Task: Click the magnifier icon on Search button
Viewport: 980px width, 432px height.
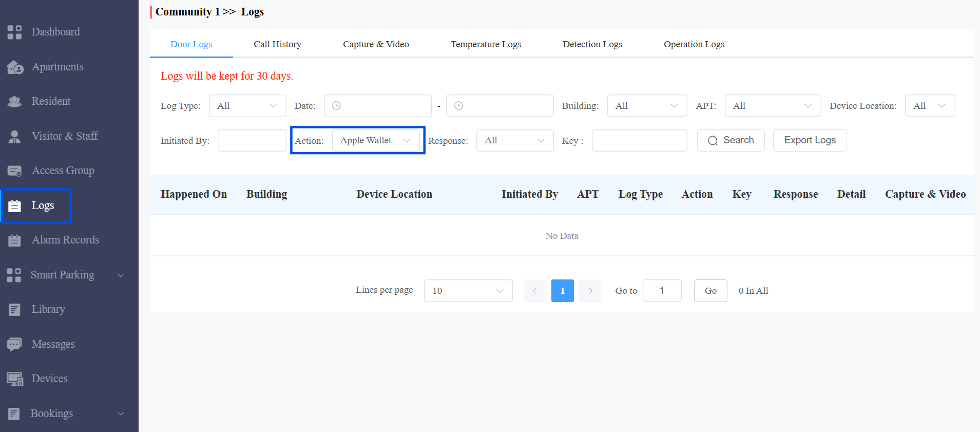Action: 713,141
